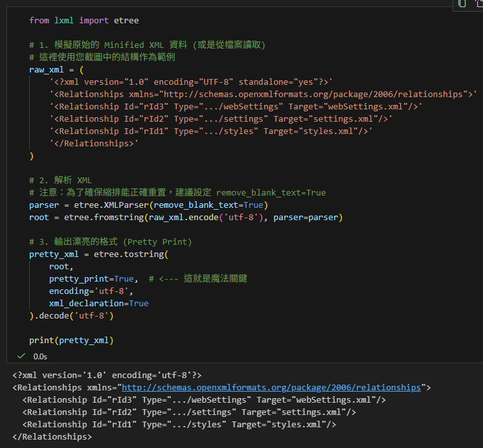
Task: Click the output '</Relationships>' closing tag
Action: tap(52, 436)
